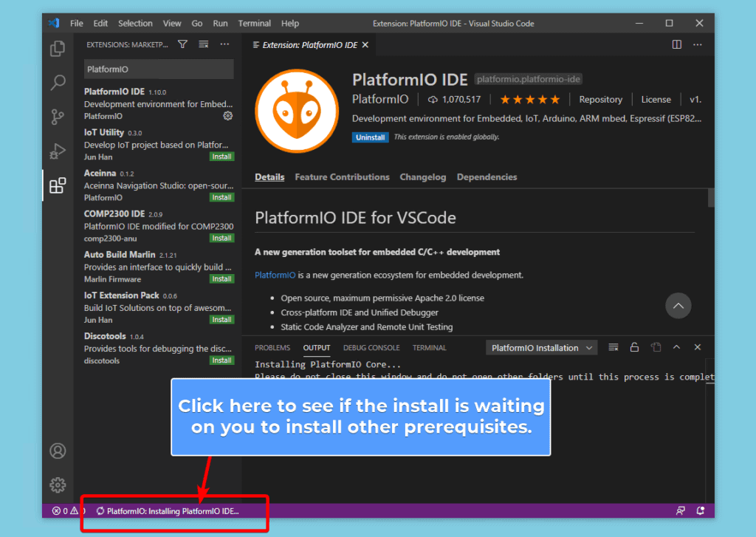This screenshot has width=756, height=537.
Task: Open the Terminal menu
Action: click(x=254, y=23)
